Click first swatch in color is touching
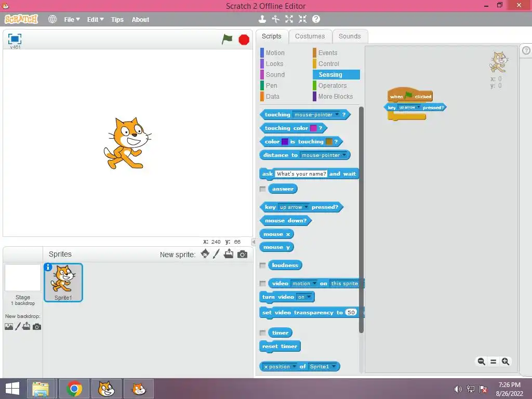This screenshot has height=399, width=532. [x=285, y=141]
